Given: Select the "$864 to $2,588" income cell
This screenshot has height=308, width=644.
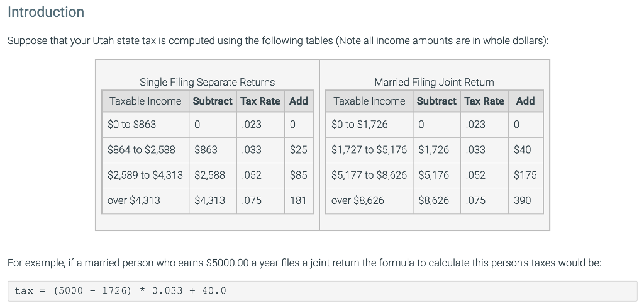Looking at the screenshot, I should point(142,150).
